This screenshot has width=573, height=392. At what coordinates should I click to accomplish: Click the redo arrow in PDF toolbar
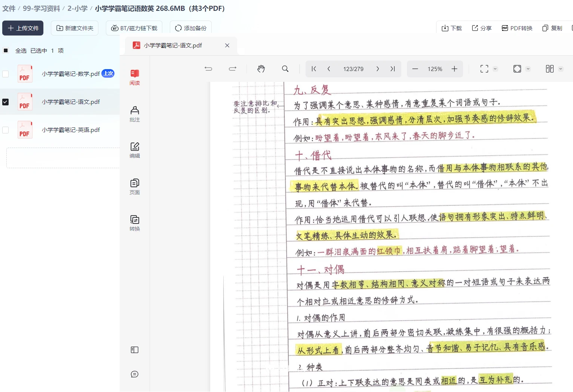(x=233, y=69)
